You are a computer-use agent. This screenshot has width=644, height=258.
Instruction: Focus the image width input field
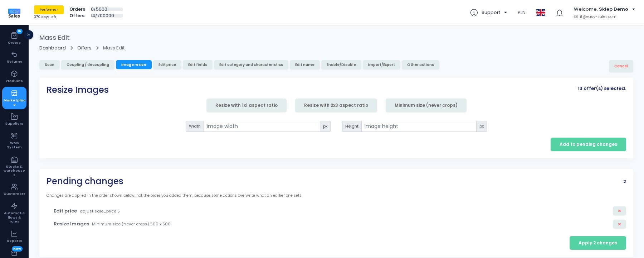262,126
